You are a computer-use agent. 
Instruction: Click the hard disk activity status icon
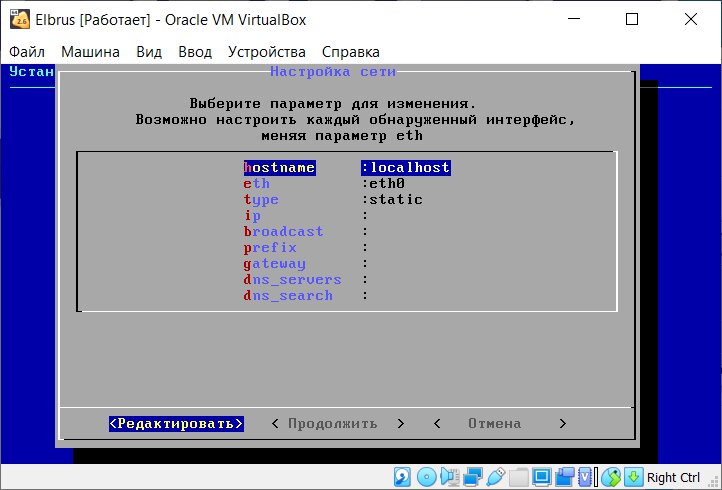click(x=403, y=477)
